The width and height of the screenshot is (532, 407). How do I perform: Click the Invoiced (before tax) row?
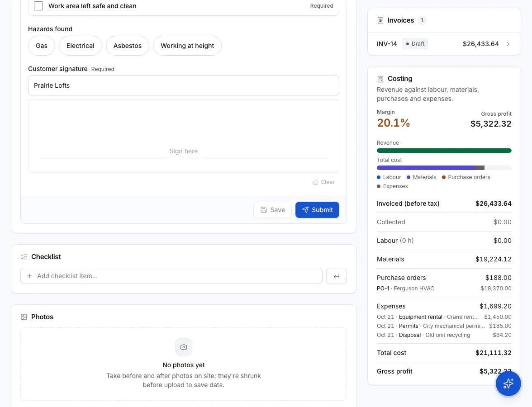point(444,203)
